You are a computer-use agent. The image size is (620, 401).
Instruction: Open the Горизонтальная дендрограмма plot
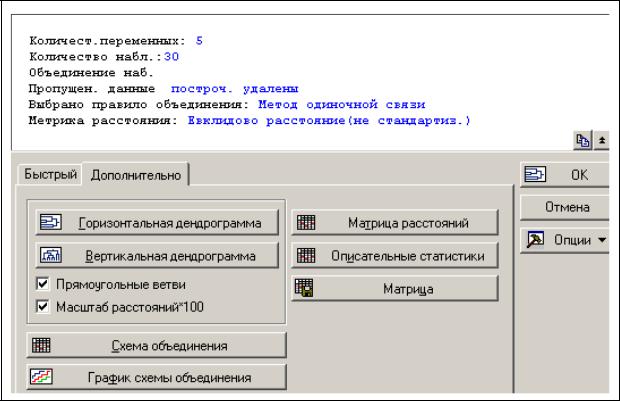pos(157,223)
